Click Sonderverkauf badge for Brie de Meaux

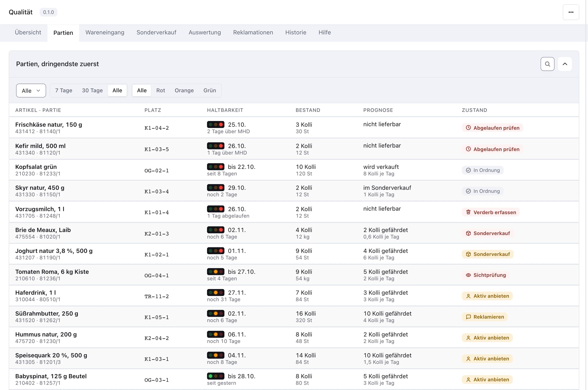click(488, 233)
